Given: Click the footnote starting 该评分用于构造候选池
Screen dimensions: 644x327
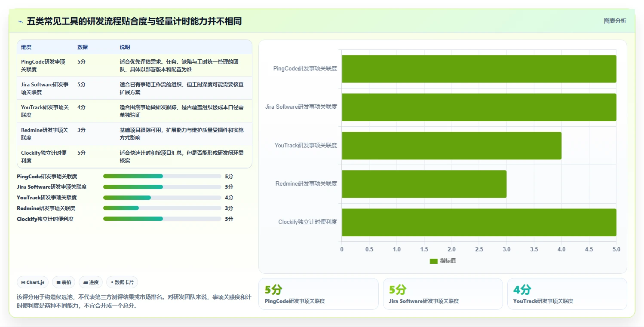Looking at the screenshot, I should pyautogui.click(x=134, y=302).
